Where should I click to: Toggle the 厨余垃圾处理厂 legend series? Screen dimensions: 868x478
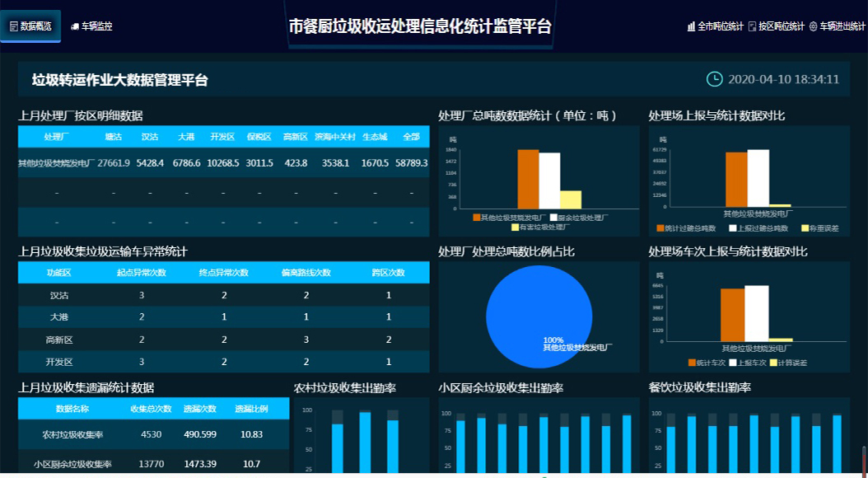click(x=579, y=218)
